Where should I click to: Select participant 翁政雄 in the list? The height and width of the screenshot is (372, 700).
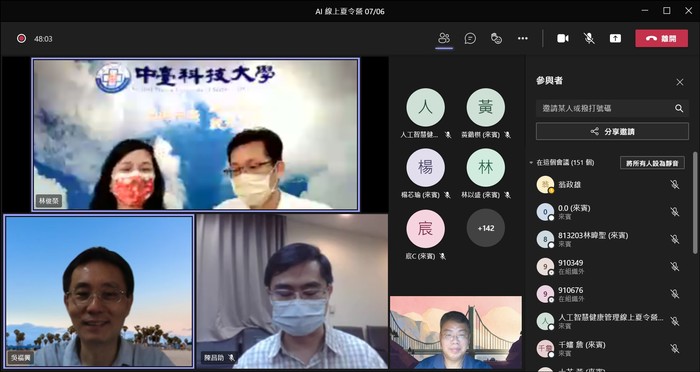point(609,184)
